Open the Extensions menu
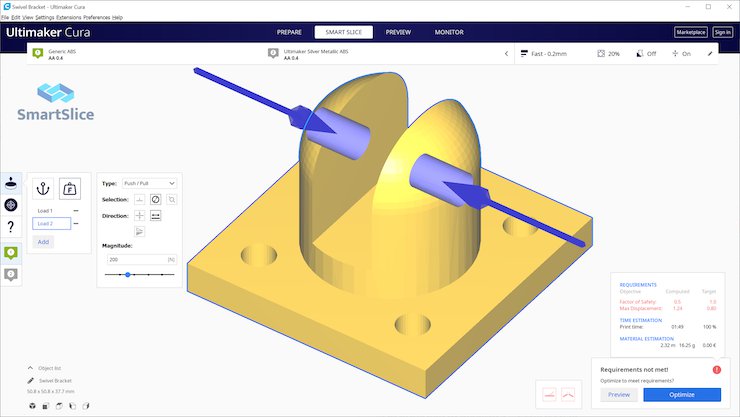740x417 pixels. 69,17
